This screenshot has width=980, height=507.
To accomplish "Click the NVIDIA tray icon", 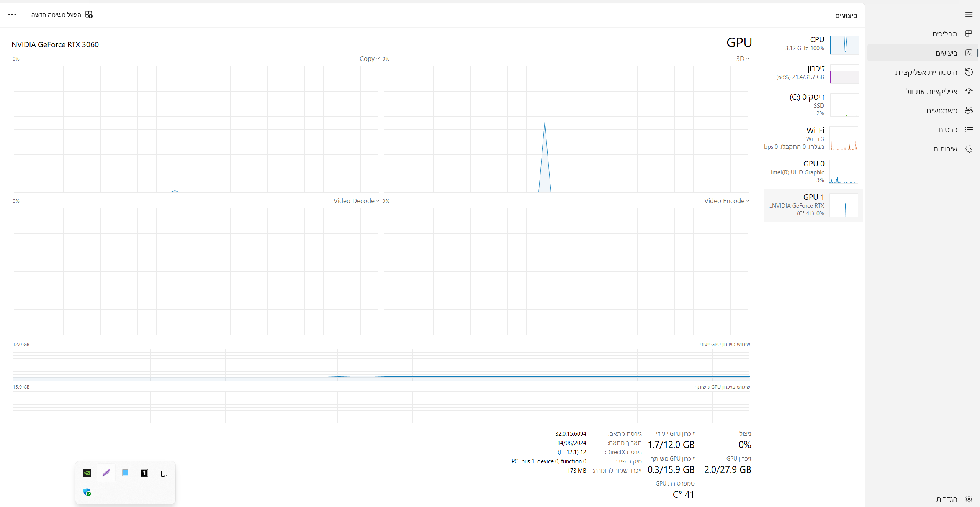I will tap(87, 473).
